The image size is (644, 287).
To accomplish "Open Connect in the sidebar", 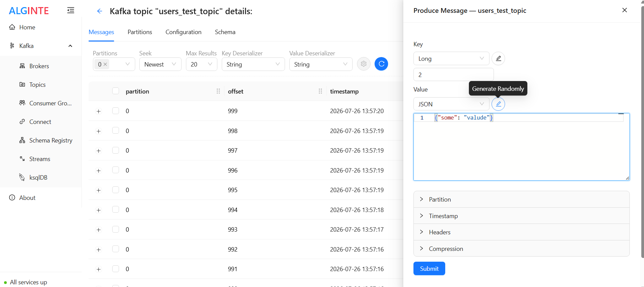I will 41,122.
